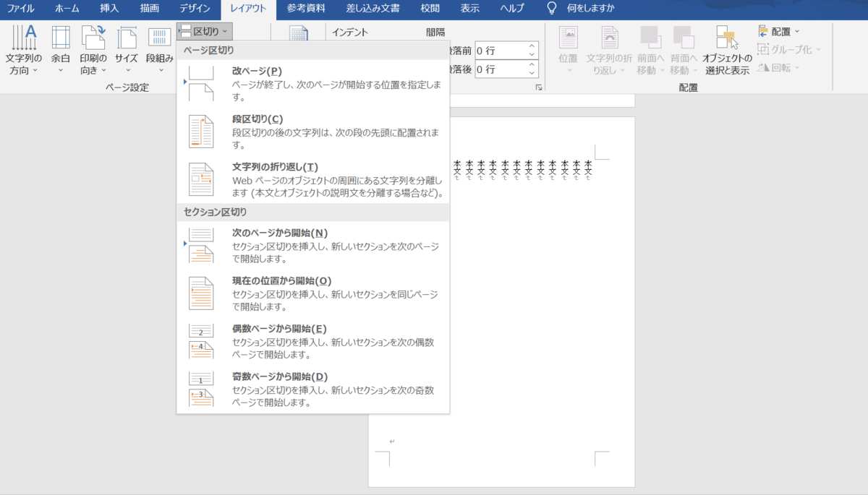Open the 位置 position button
The width and height of the screenshot is (868, 495).
pyautogui.click(x=569, y=49)
